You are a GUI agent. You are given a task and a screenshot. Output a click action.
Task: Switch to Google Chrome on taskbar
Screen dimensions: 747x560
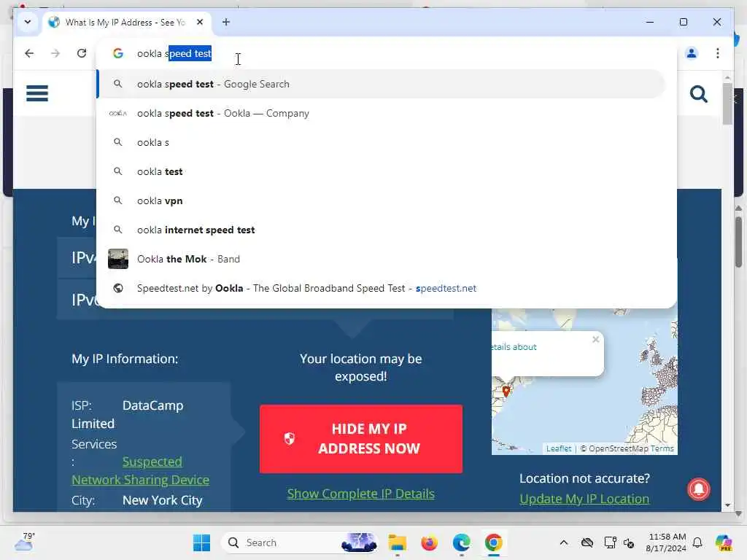(x=494, y=542)
